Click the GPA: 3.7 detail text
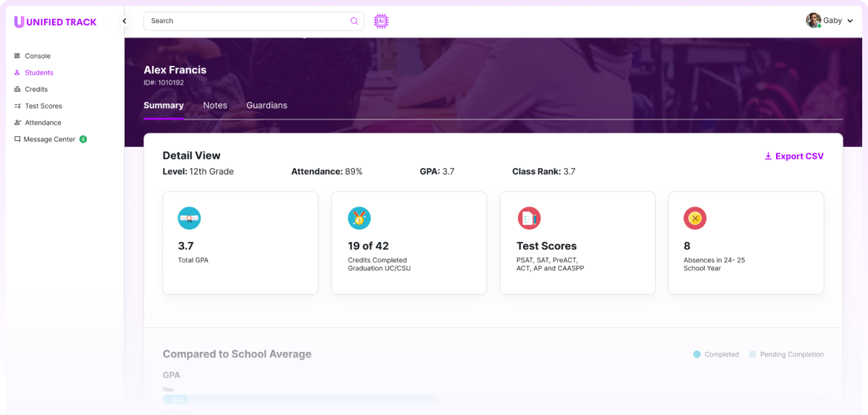The image size is (868, 415). coord(438,172)
